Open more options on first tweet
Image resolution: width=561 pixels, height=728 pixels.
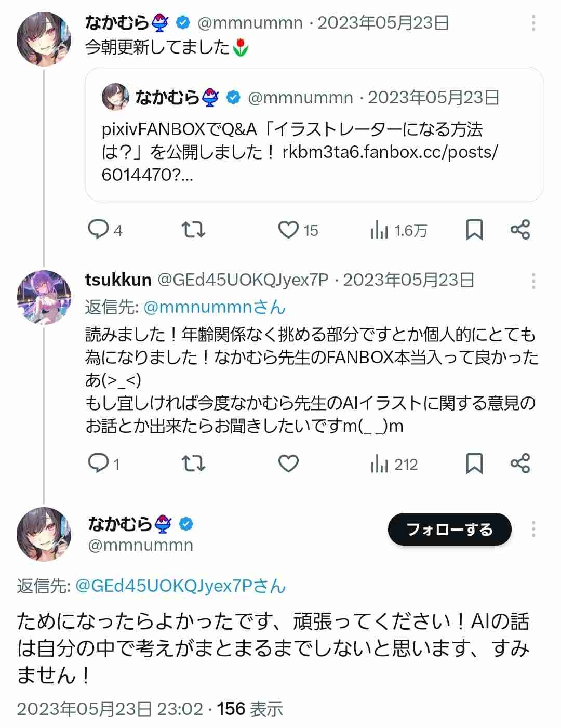pos(533,23)
